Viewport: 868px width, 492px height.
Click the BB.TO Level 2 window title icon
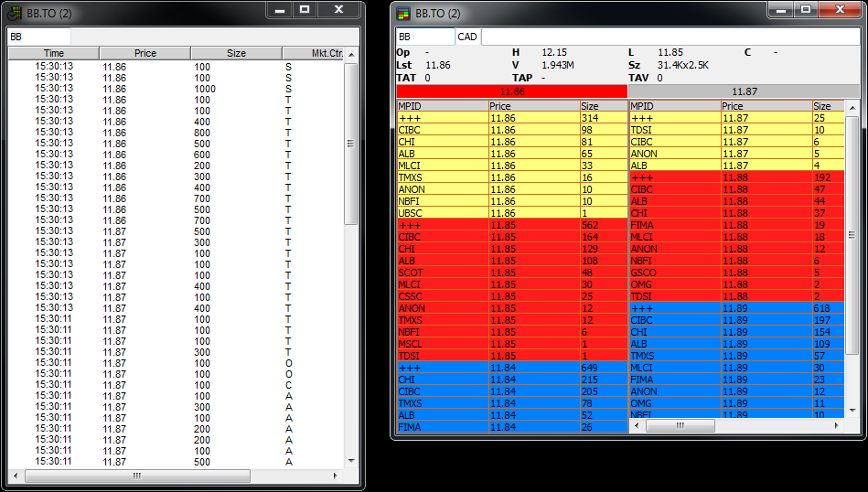pyautogui.click(x=402, y=14)
